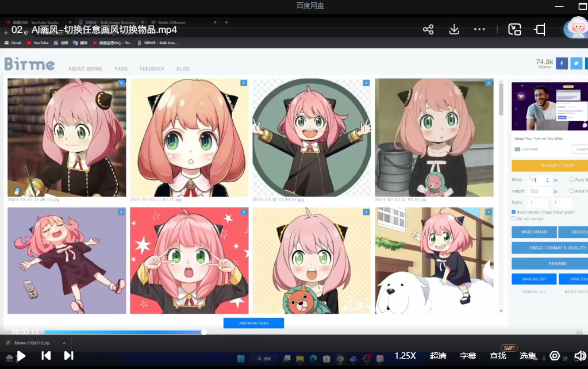The width and height of the screenshot is (588, 369).
Task: Expand birme-512x512.zip download chevron
Action: point(64,343)
